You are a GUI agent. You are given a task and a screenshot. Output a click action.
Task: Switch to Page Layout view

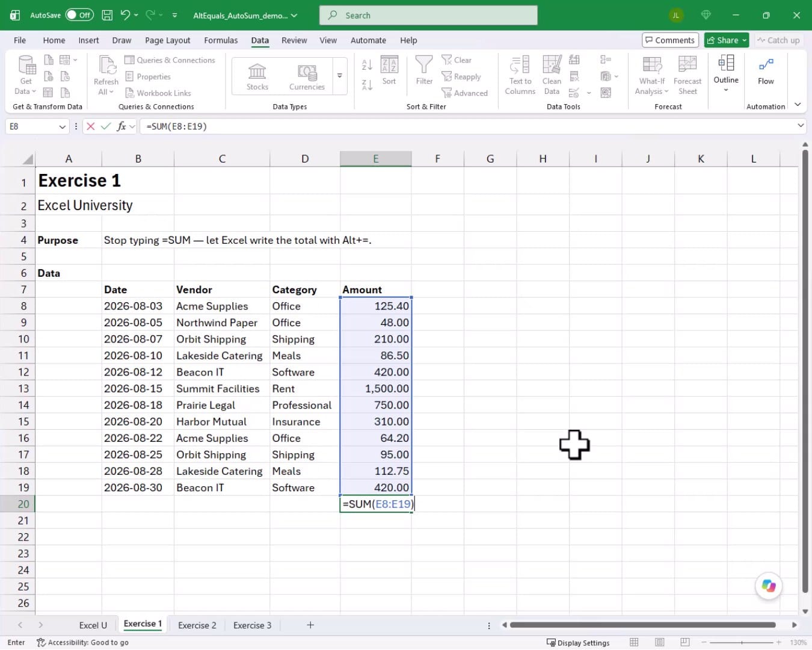[659, 642]
